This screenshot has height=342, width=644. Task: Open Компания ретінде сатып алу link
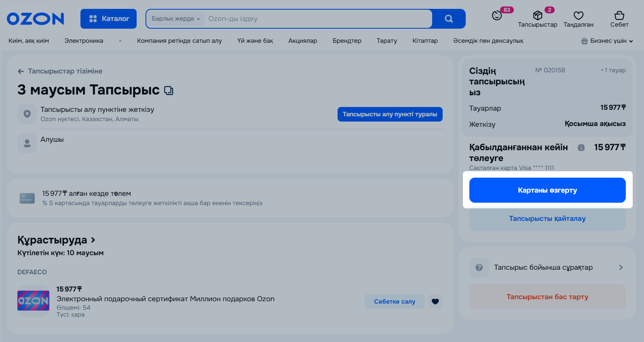[179, 41]
